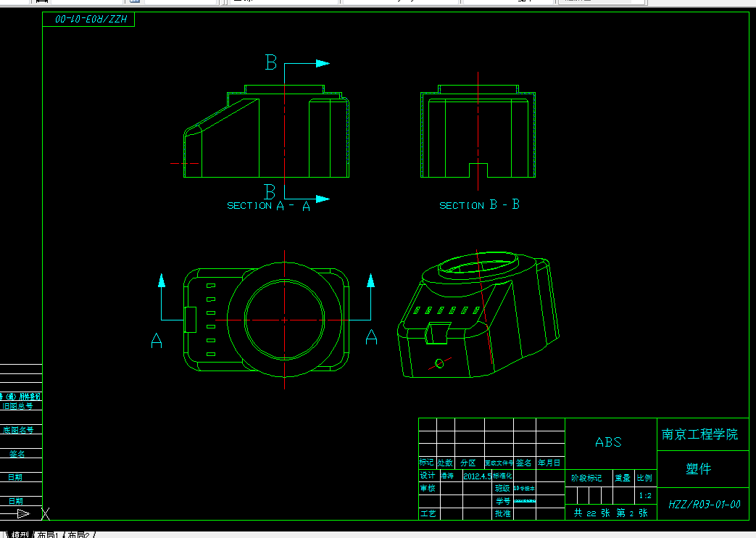
Task: Select the 底图名号 side label
Action: point(18,430)
